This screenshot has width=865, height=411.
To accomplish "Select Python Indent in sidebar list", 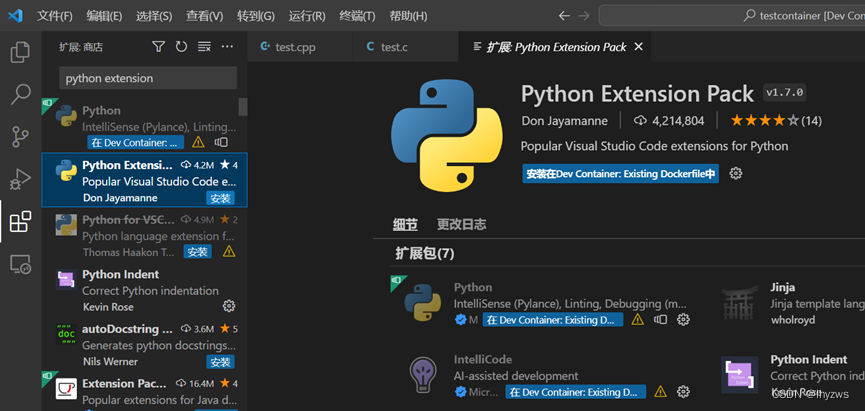I will tap(145, 290).
